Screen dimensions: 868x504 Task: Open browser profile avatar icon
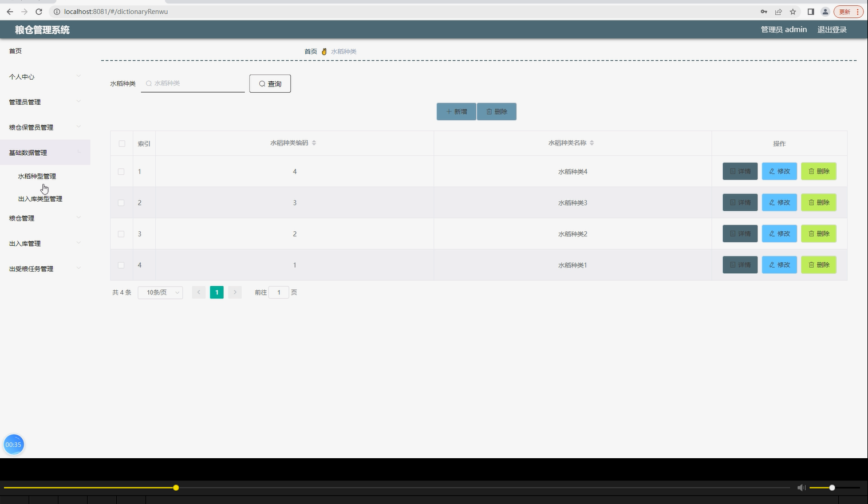pos(825,11)
